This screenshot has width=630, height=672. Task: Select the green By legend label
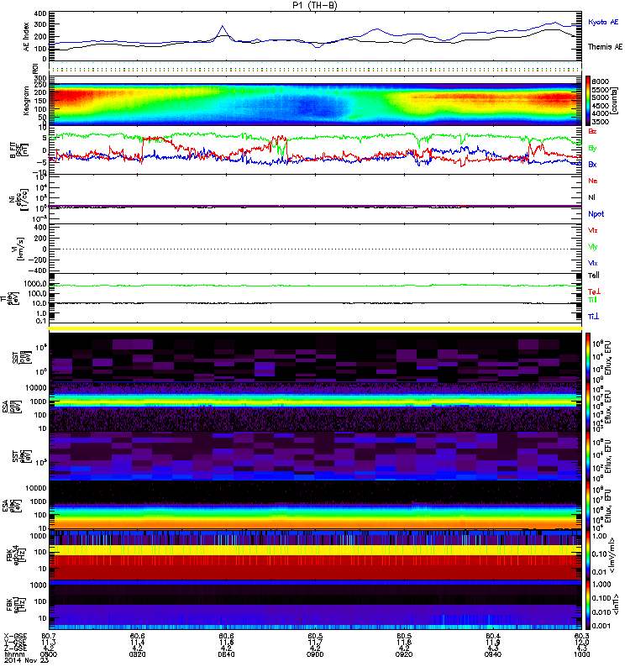pyautogui.click(x=592, y=149)
